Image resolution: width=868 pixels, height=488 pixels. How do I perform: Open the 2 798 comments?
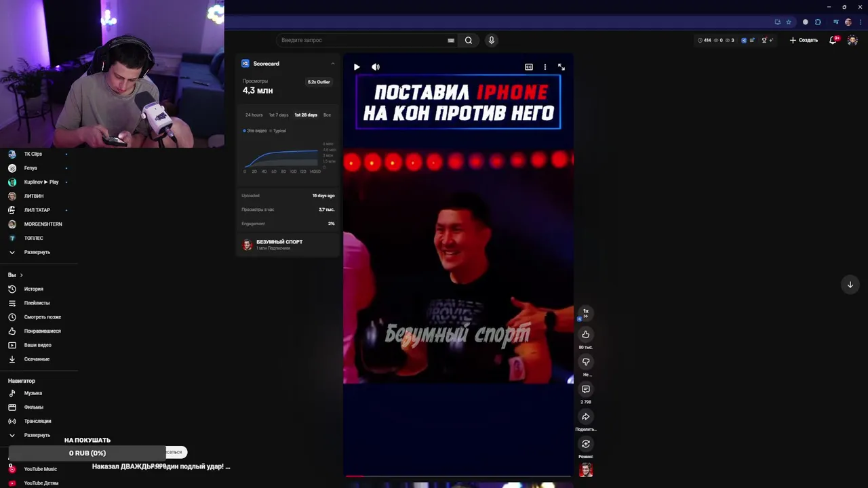click(586, 389)
